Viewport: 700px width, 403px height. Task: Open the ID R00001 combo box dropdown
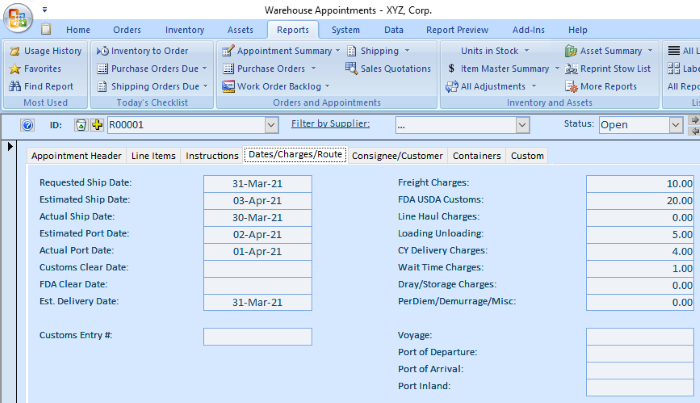pos(271,125)
